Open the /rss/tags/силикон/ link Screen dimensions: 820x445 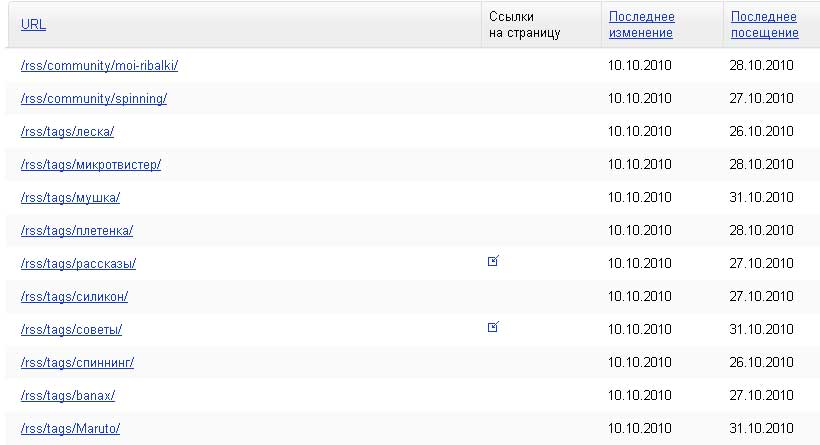(74, 297)
